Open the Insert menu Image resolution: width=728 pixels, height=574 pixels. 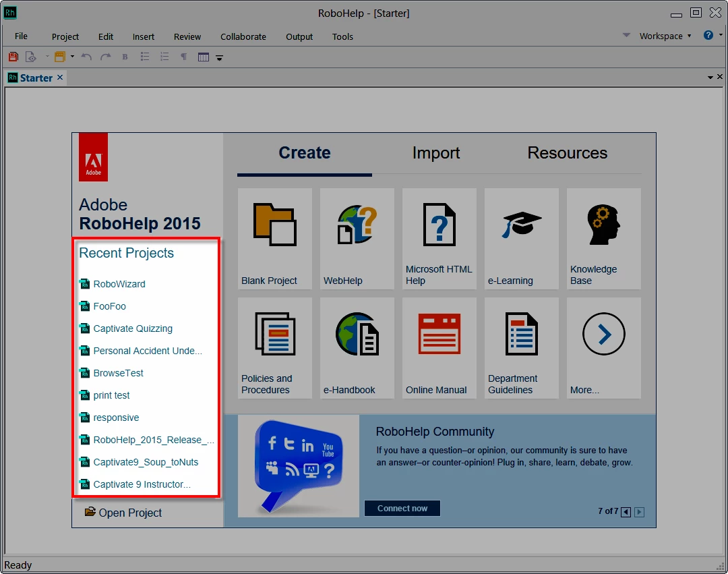(144, 36)
